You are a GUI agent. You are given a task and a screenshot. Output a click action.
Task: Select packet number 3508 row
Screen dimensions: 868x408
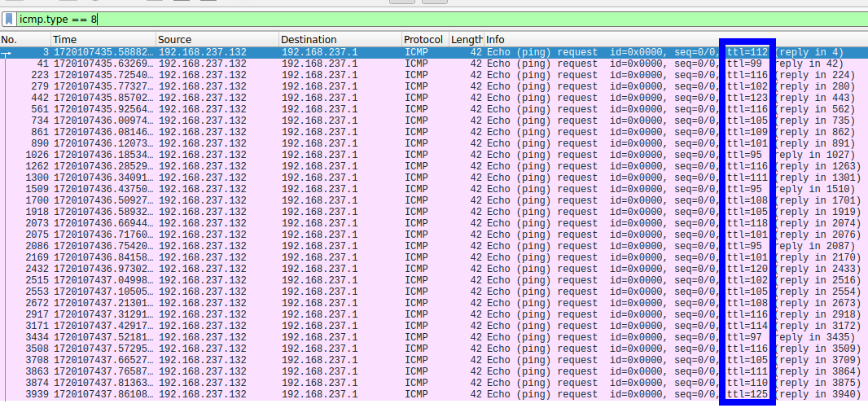point(434,348)
